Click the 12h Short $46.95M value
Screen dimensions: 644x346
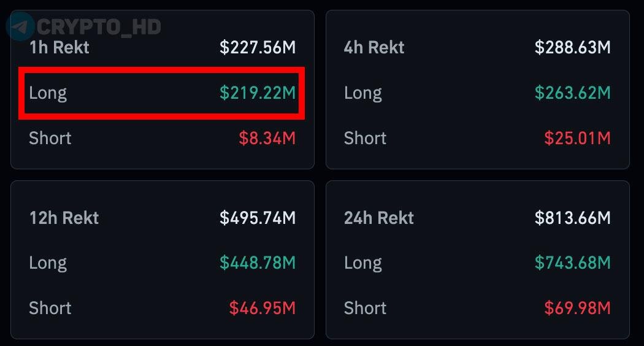(x=263, y=308)
